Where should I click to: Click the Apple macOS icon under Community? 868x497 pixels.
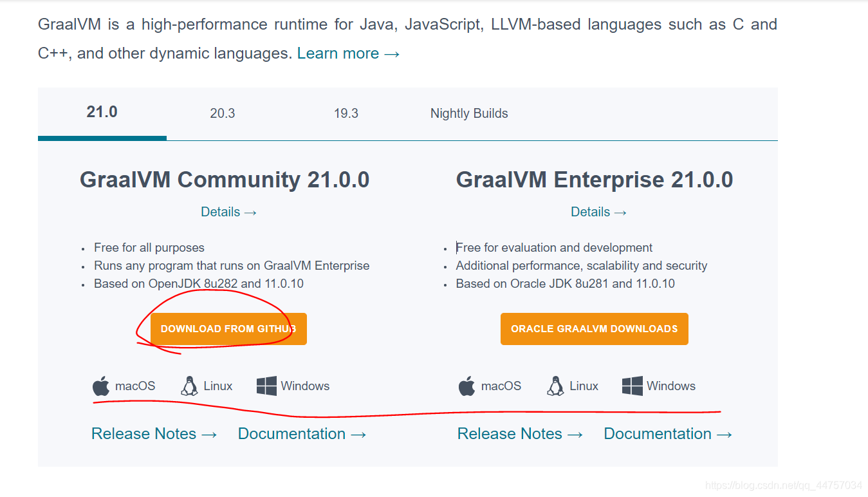(x=101, y=386)
